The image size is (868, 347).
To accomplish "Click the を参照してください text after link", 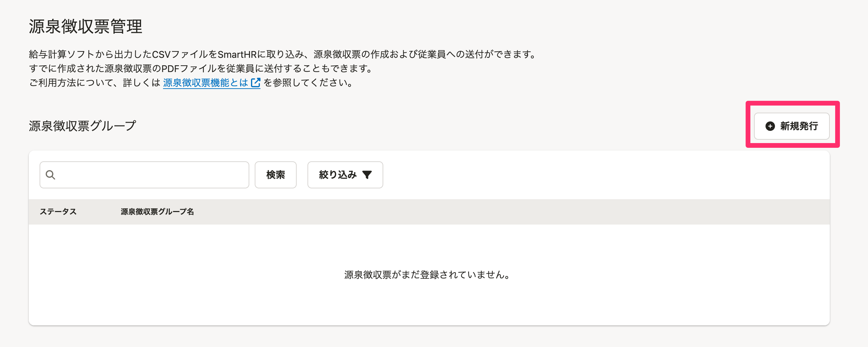I will [309, 83].
